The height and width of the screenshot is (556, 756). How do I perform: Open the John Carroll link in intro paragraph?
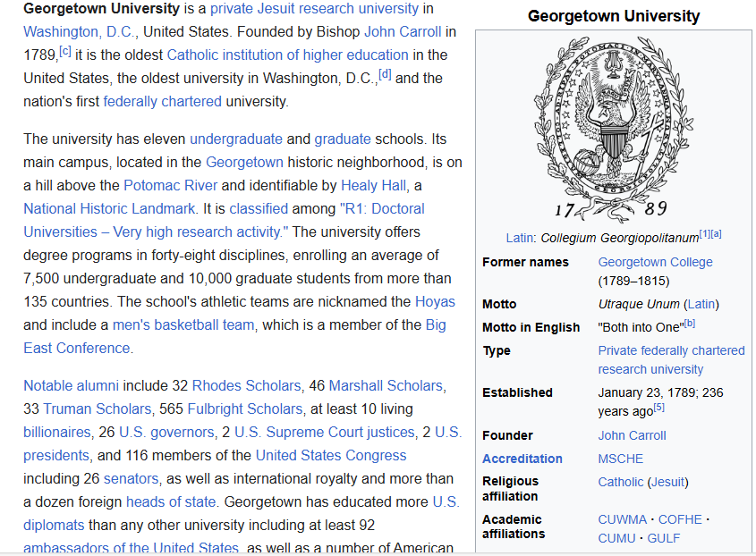tap(402, 32)
